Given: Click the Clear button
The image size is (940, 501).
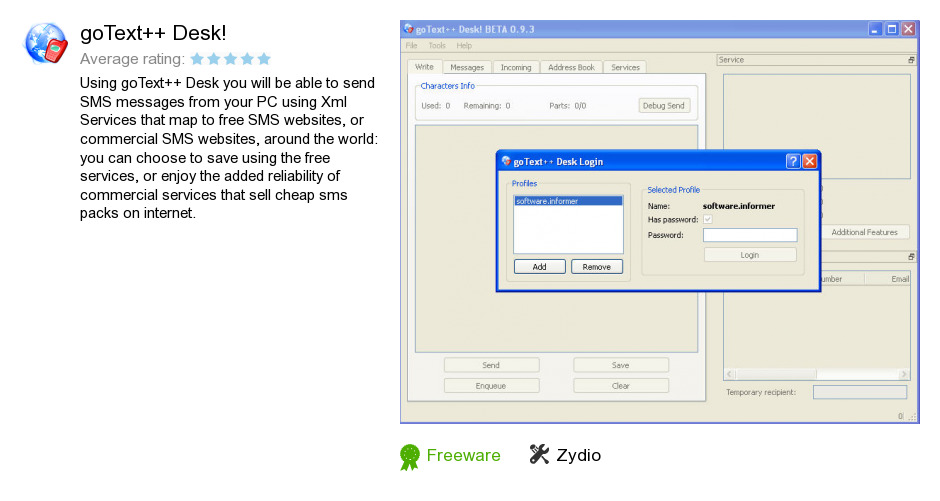Looking at the screenshot, I should pos(620,386).
